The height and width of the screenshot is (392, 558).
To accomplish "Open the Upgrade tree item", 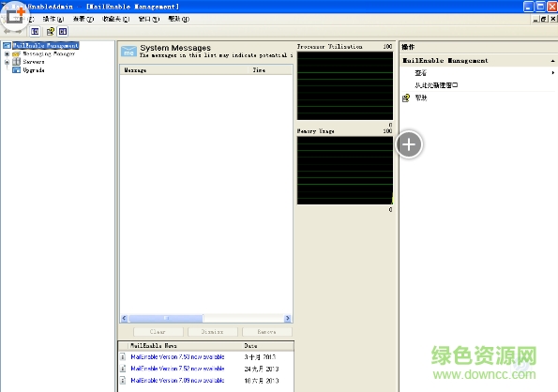I will click(34, 70).
